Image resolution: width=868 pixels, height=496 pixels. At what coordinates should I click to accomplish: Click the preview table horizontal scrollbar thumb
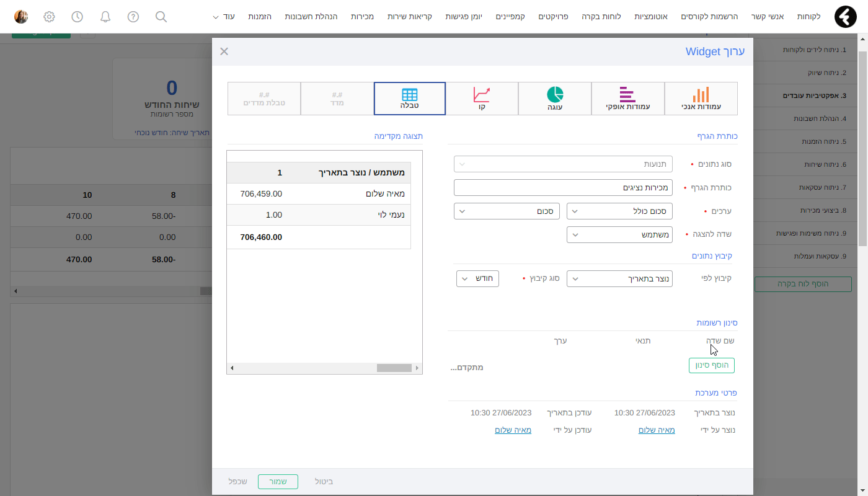[394, 368]
